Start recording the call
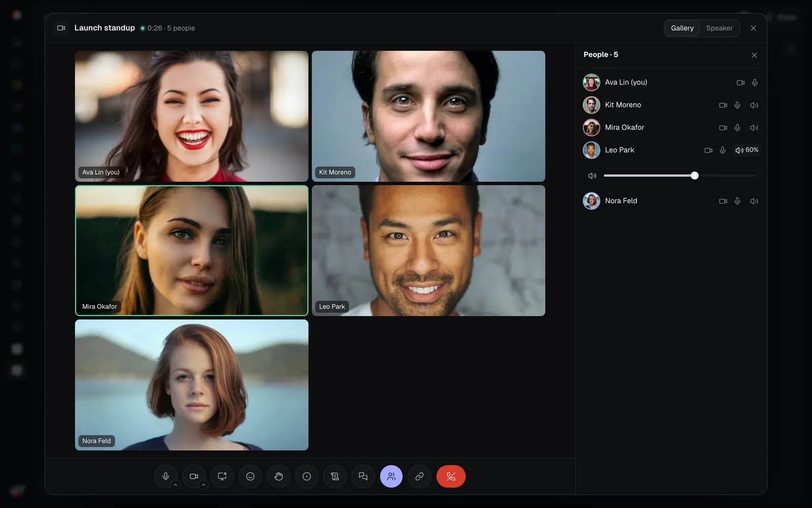The width and height of the screenshot is (812, 508). coord(307,477)
